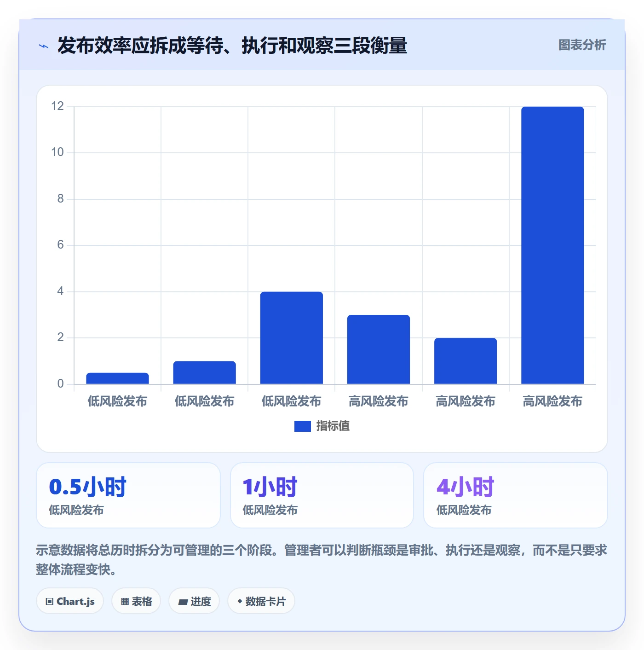Click the title 发布效率应拆成等待、执行和观察三段衡量

[x=232, y=46]
